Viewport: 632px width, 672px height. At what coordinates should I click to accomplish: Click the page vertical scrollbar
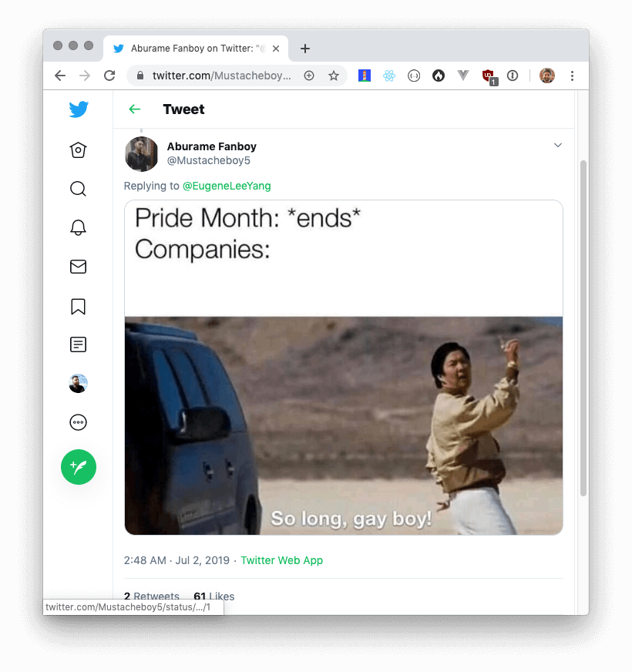point(583,328)
